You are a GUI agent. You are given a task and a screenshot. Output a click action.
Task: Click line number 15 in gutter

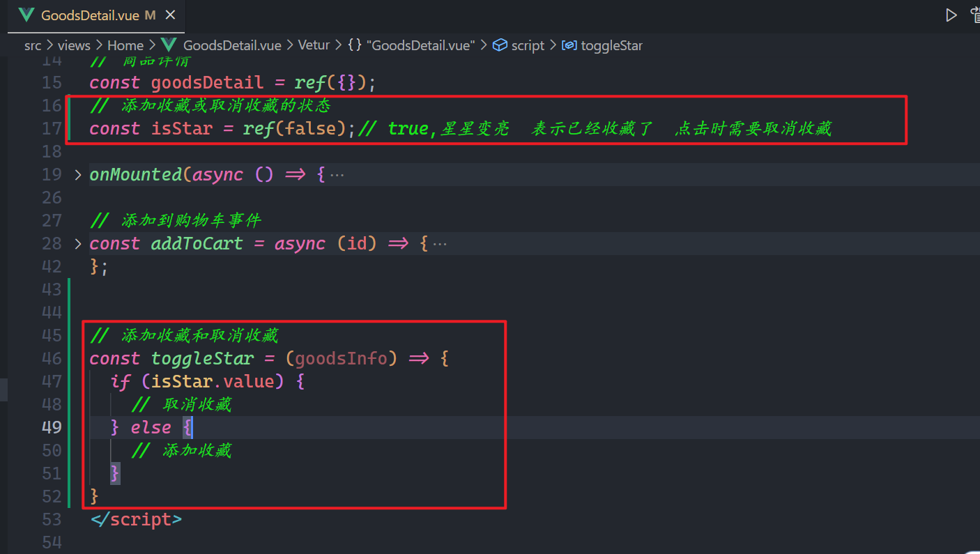[52, 83]
